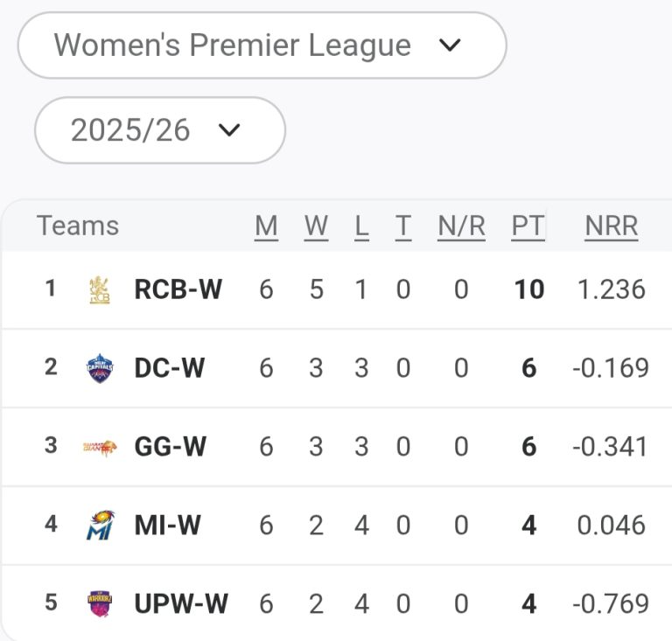
Task: Click the L losses column header
Action: [x=361, y=226]
